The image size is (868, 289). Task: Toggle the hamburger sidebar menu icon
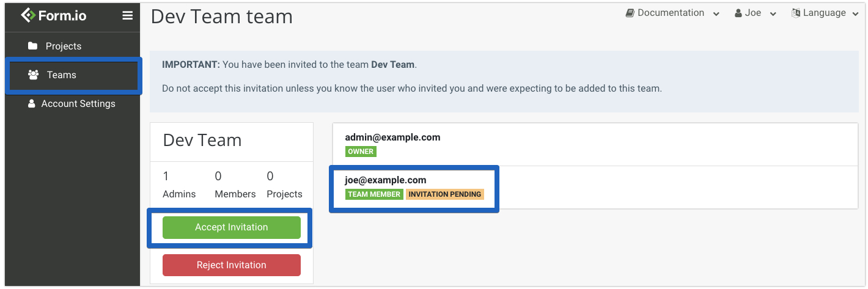[127, 16]
